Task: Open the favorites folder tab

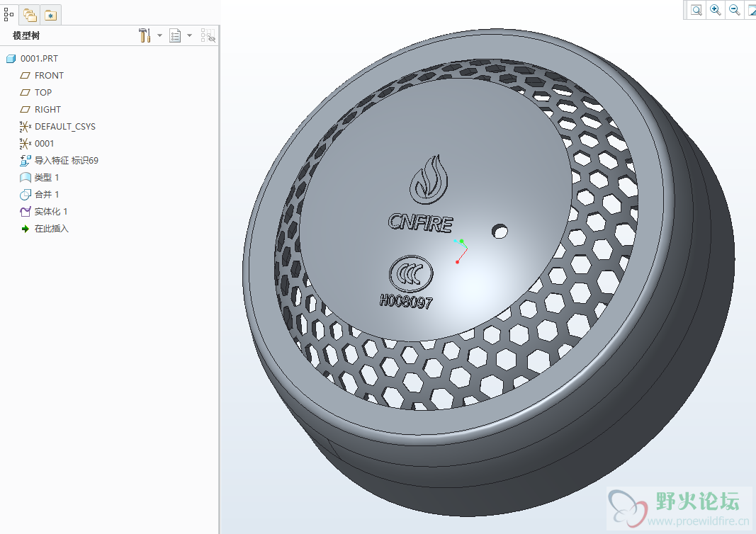Action: coord(50,16)
